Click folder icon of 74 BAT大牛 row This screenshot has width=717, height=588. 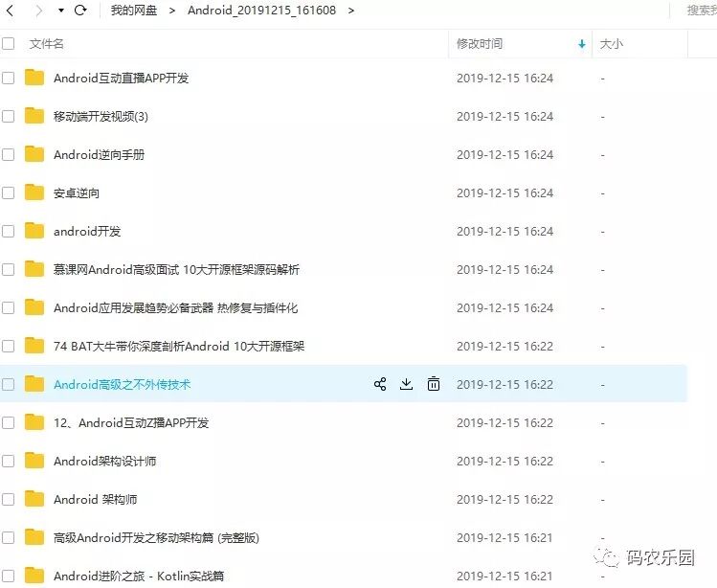[34, 346]
